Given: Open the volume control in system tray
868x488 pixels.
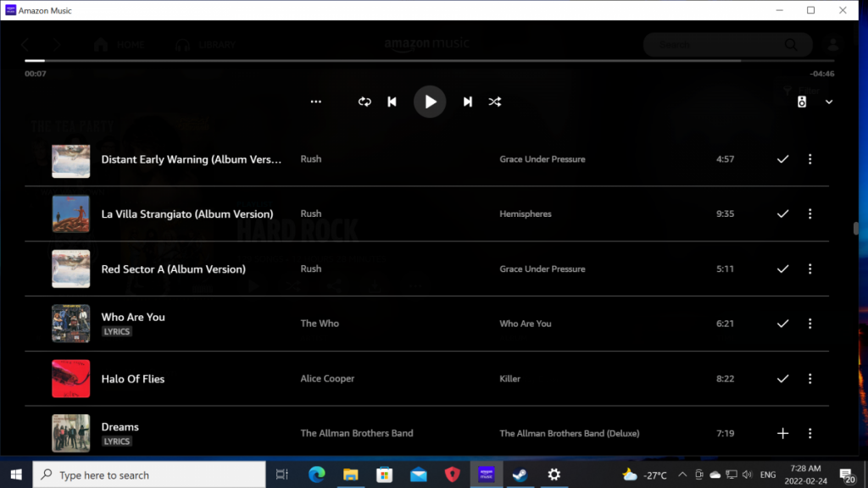Looking at the screenshot, I should click(x=748, y=474).
